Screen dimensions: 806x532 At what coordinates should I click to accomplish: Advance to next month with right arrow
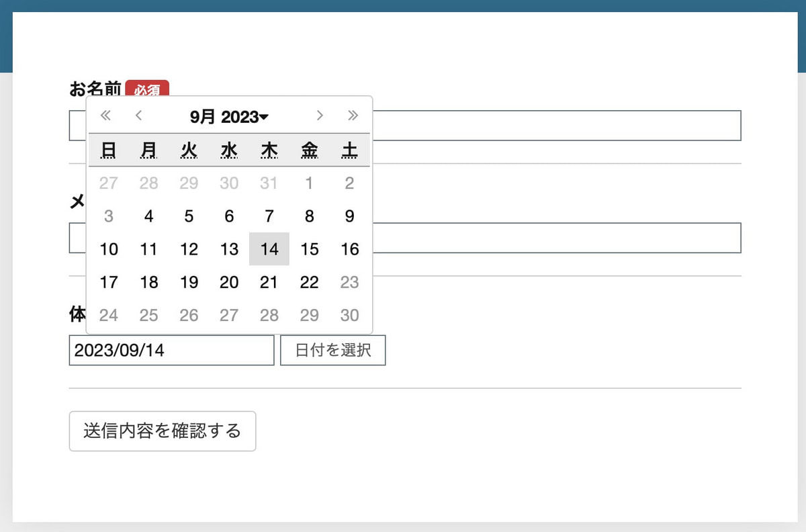(x=320, y=116)
